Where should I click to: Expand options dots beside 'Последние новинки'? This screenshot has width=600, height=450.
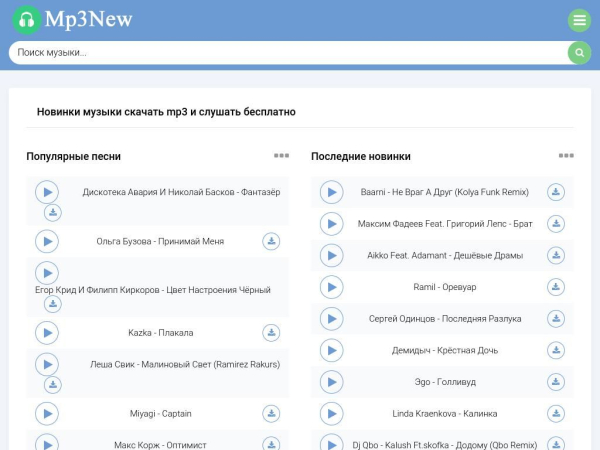566,156
